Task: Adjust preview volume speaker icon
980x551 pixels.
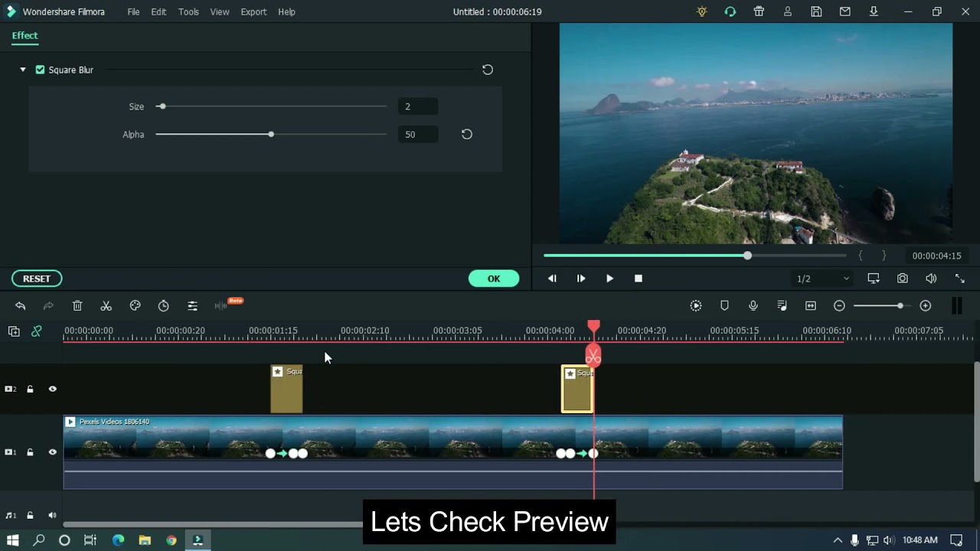Action: tap(931, 279)
